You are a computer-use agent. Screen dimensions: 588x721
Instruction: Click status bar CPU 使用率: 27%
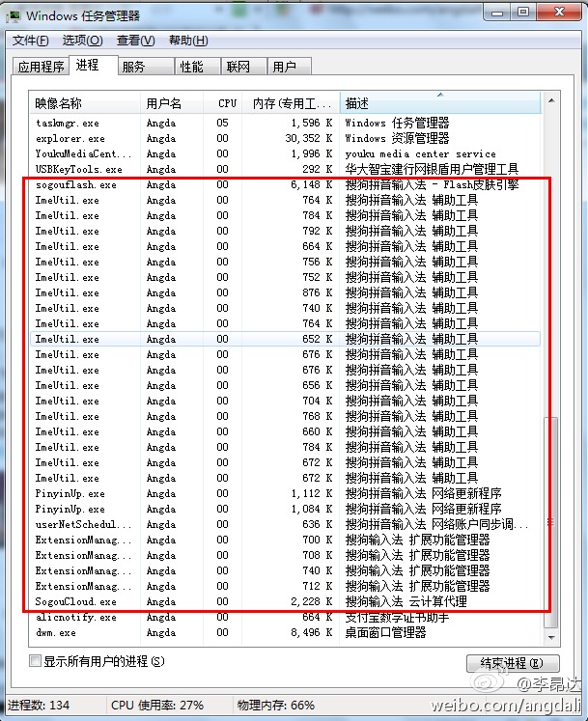pyautogui.click(x=157, y=705)
